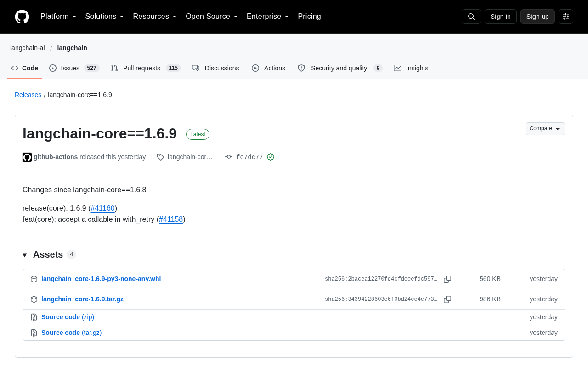
Task: Open pull request #41158
Action: [171, 219]
